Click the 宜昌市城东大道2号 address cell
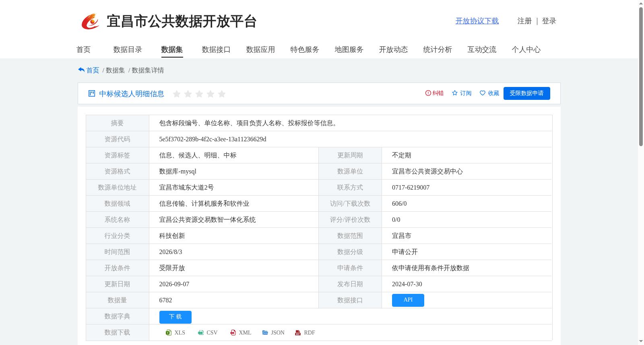Viewport: 644px width, 345px height. [186, 188]
